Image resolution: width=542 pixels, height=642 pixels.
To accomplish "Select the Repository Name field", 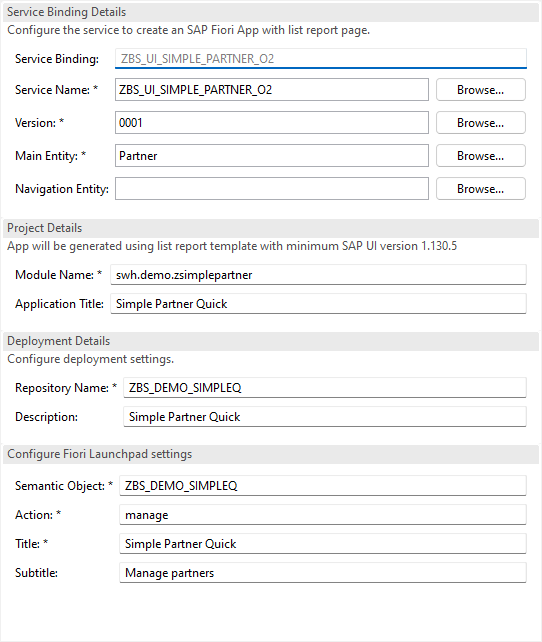I will click(x=325, y=388).
